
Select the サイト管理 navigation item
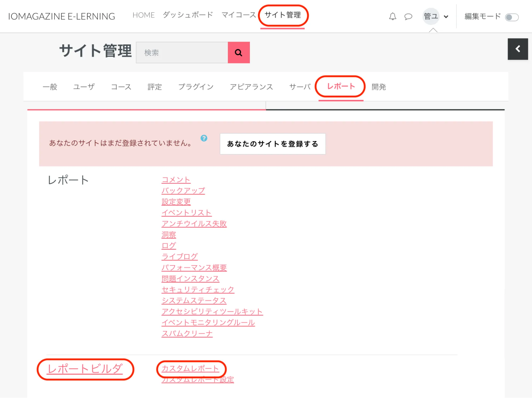tap(283, 15)
